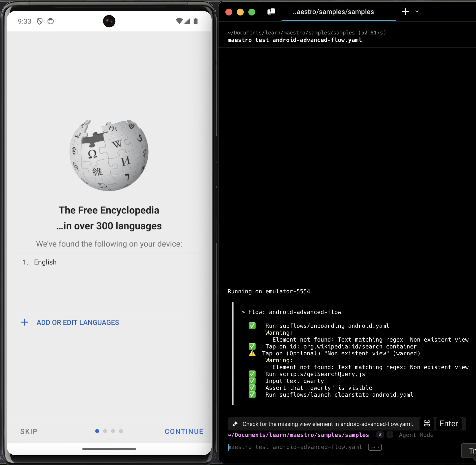Enable Agent Mode
The image size is (476, 465).
click(416, 435)
